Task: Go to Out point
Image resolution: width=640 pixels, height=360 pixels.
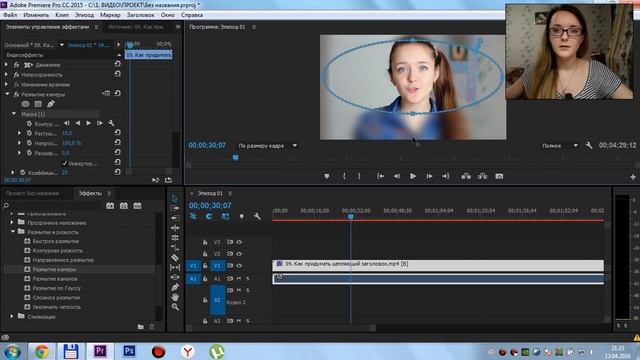Action: coord(445,176)
